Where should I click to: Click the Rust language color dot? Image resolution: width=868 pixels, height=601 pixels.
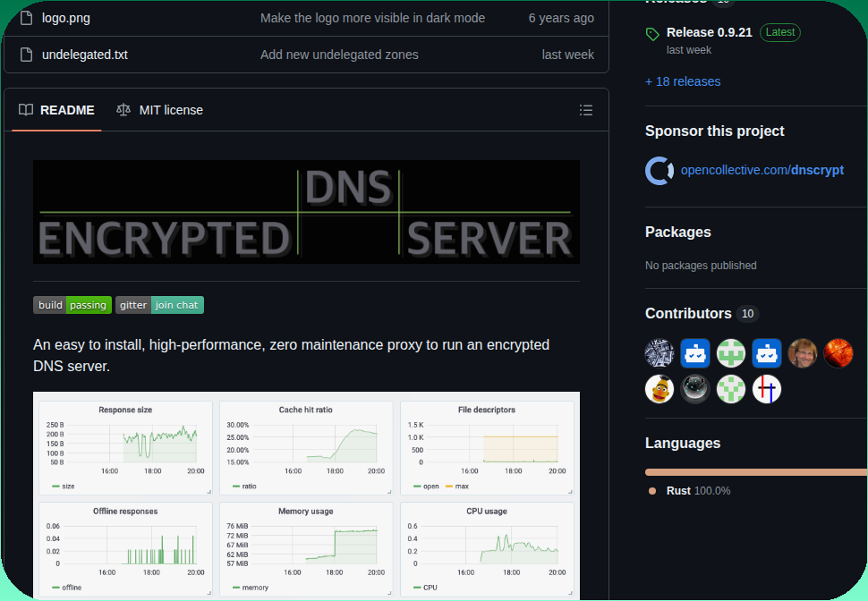point(652,491)
